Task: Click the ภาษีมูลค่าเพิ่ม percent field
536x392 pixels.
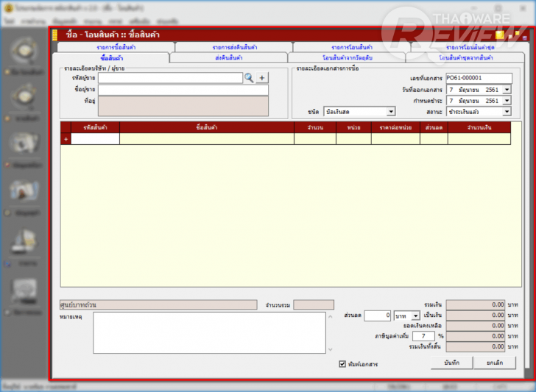Action: [x=423, y=336]
